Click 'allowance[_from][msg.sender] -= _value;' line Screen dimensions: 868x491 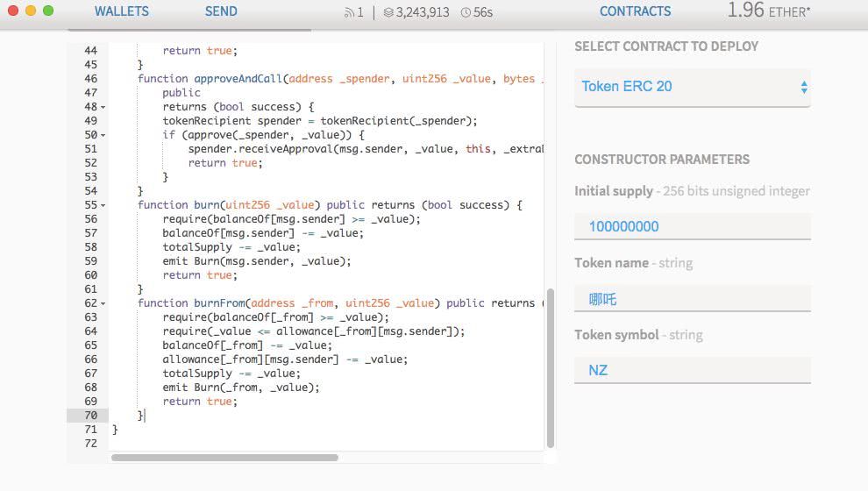coord(285,359)
